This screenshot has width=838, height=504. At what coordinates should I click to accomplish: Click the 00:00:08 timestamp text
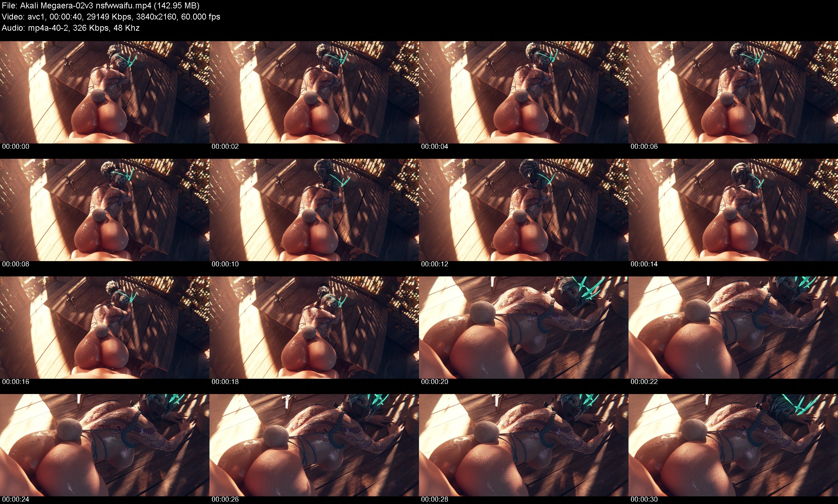(16, 264)
